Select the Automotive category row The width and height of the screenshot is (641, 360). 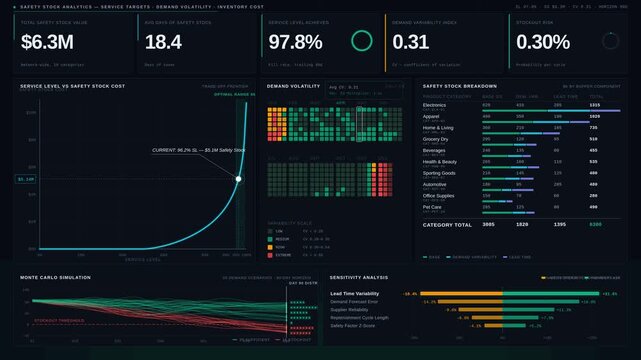coord(522,186)
